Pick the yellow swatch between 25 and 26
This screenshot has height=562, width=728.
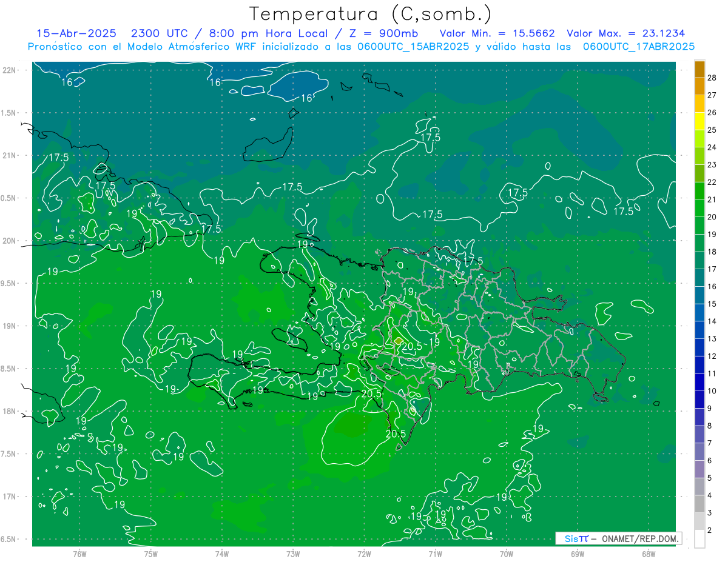pos(700,121)
